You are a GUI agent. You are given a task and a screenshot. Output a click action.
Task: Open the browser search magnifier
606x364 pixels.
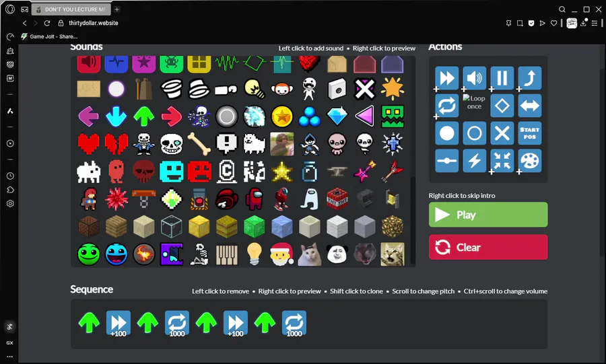click(x=562, y=9)
